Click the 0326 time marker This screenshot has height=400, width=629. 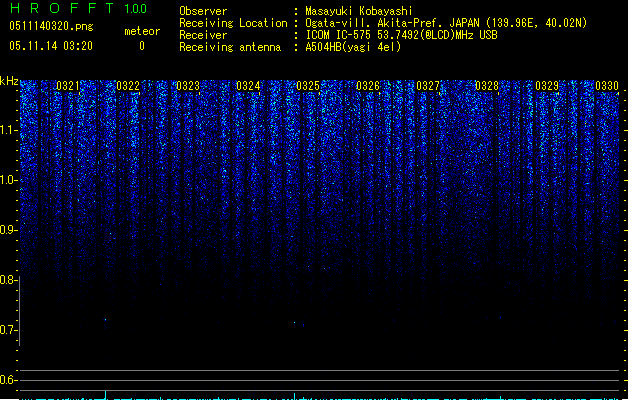[368, 86]
